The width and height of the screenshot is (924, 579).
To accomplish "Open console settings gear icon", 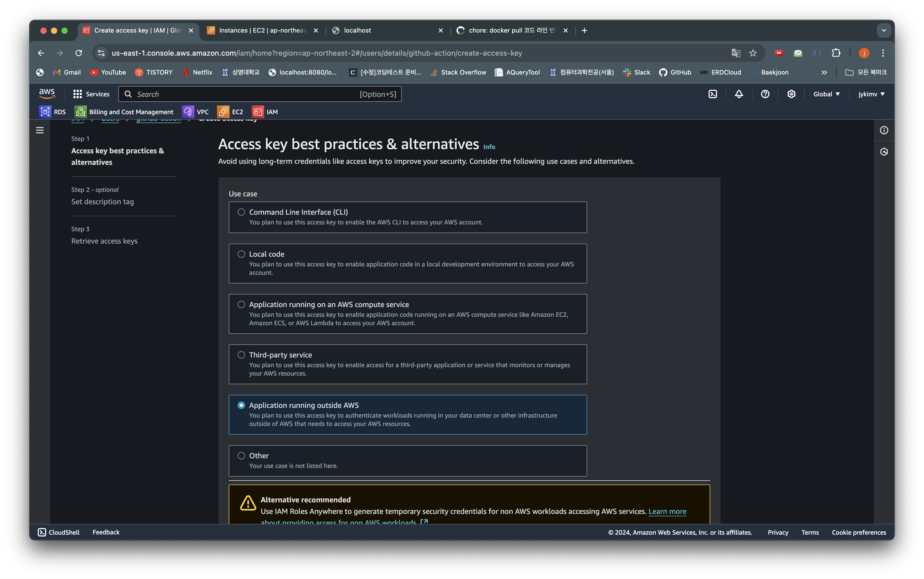I will coord(791,94).
